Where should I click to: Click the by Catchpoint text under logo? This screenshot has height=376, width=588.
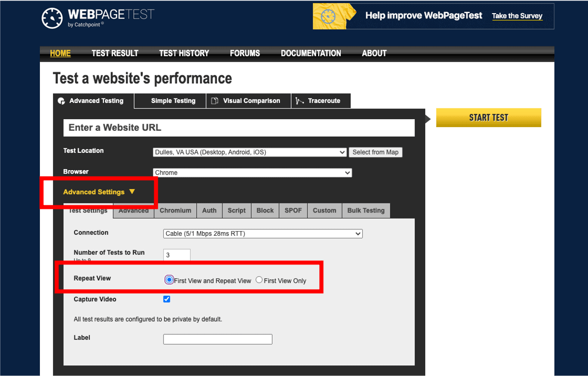click(86, 25)
